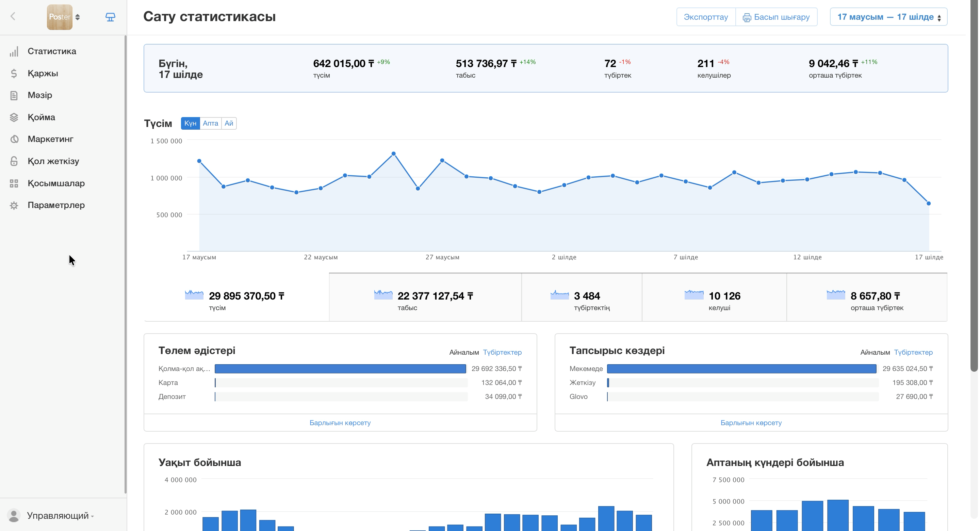This screenshot has height=531, width=980.
Task: Open the Poster account switcher
Action: click(x=64, y=17)
